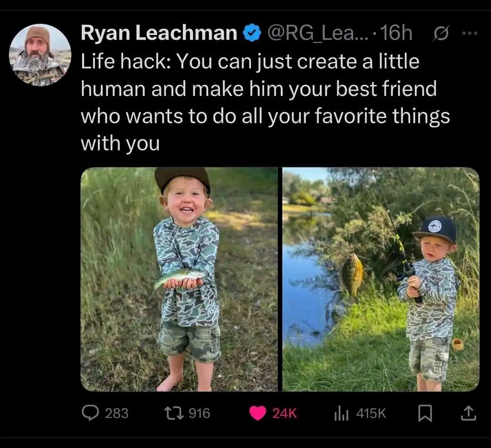Click the 16h timestamp
Screen dimensions: 491x448
397,33
